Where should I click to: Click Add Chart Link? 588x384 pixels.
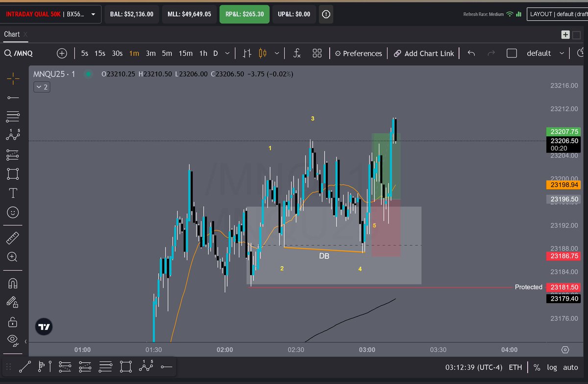point(423,53)
